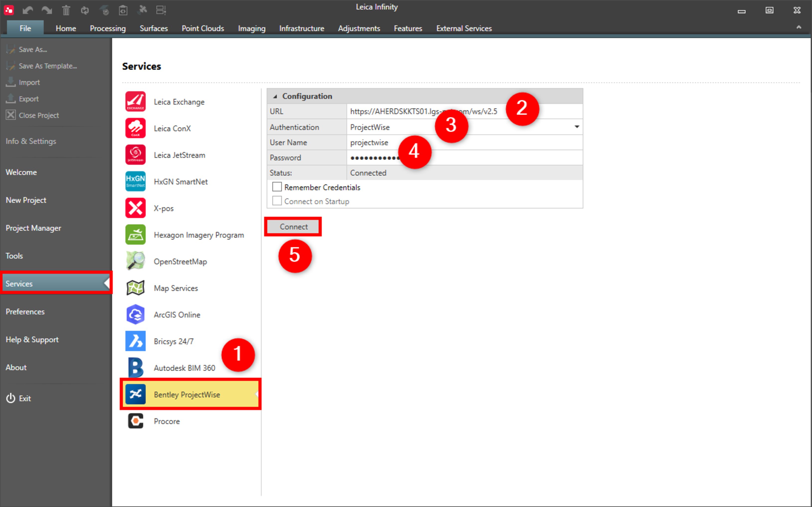Click the Save As pencil icon

(11, 49)
